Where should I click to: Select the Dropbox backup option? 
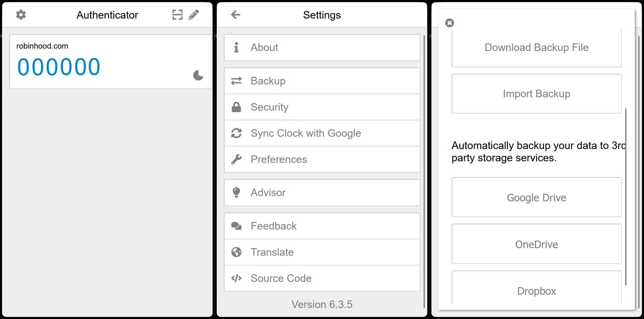536,291
